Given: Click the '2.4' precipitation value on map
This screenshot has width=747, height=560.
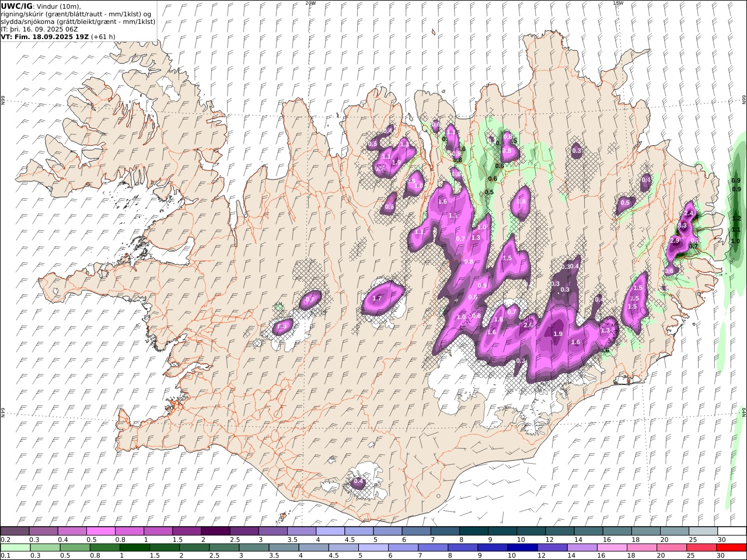Looking at the screenshot, I should 689,213.
